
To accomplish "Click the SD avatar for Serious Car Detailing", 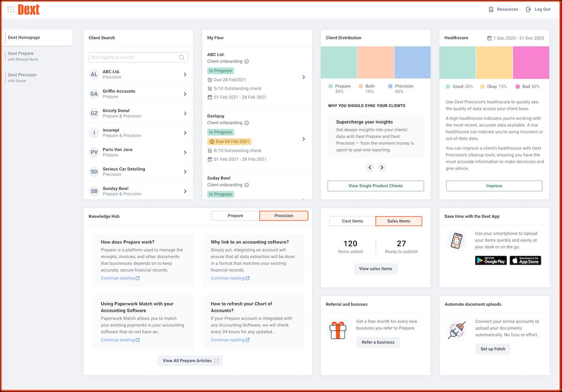I will [x=94, y=172].
